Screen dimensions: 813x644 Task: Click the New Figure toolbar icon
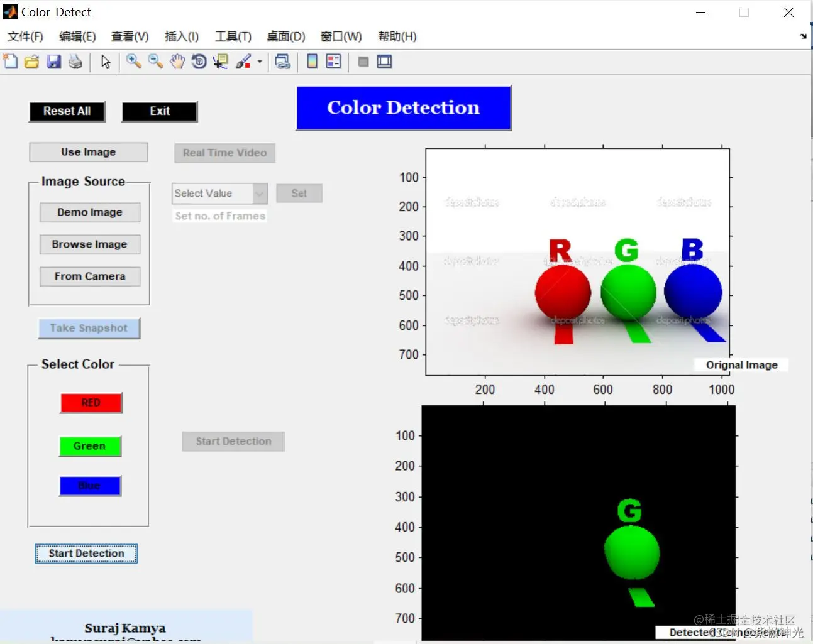click(11, 62)
